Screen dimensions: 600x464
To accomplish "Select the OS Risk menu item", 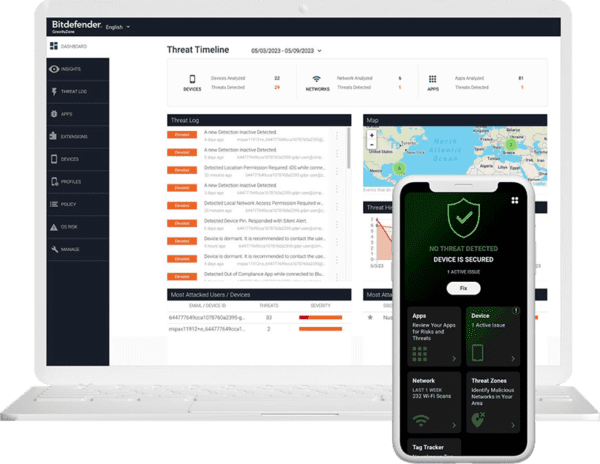I will 78,227.
